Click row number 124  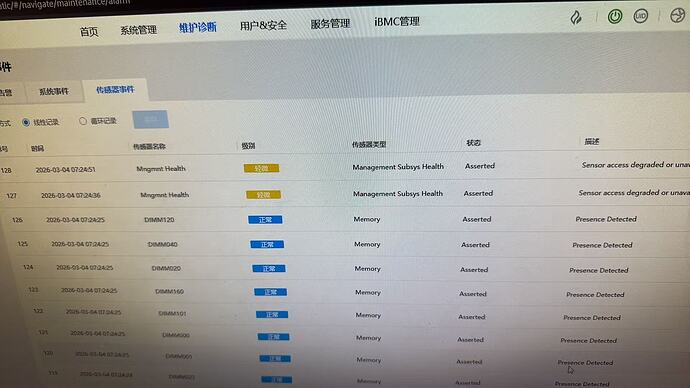28,267
